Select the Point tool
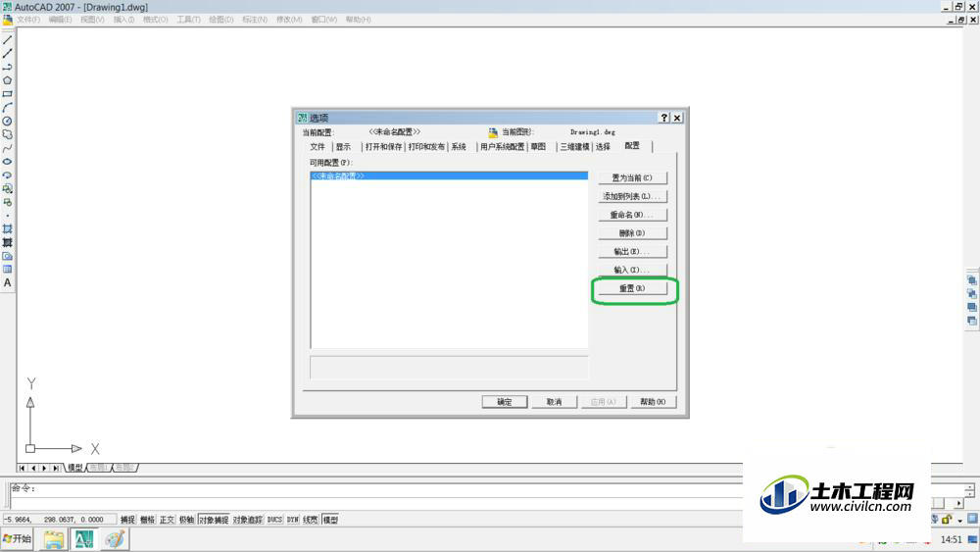Screen dimensions: 980x552 click(x=8, y=216)
